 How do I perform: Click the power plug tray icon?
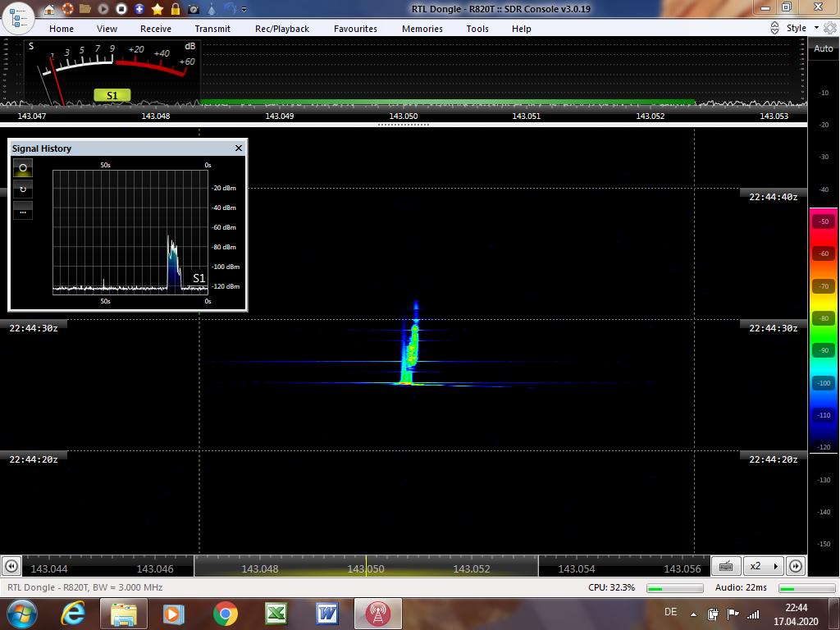pyautogui.click(x=713, y=614)
